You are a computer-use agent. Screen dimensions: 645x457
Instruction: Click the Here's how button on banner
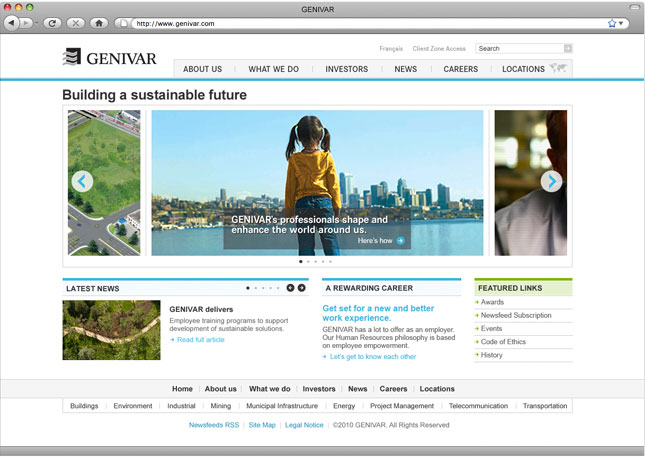381,241
